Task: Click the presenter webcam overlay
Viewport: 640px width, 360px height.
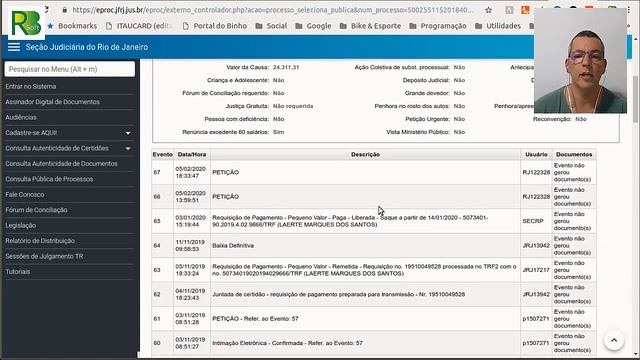Action: (x=580, y=60)
